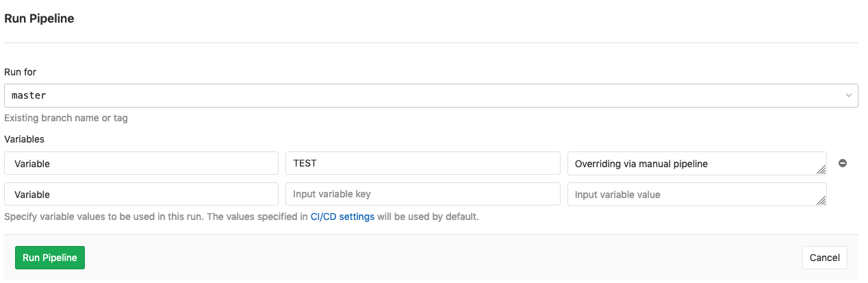Focus the 'Overriding via manual pipeline' value field
The width and height of the screenshot is (868, 283).
(691, 164)
